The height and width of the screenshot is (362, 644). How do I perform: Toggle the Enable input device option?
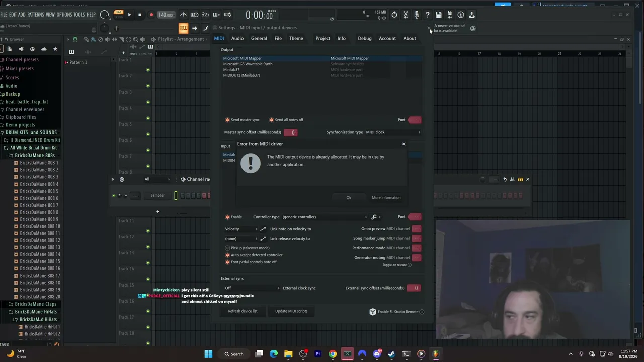point(233,217)
